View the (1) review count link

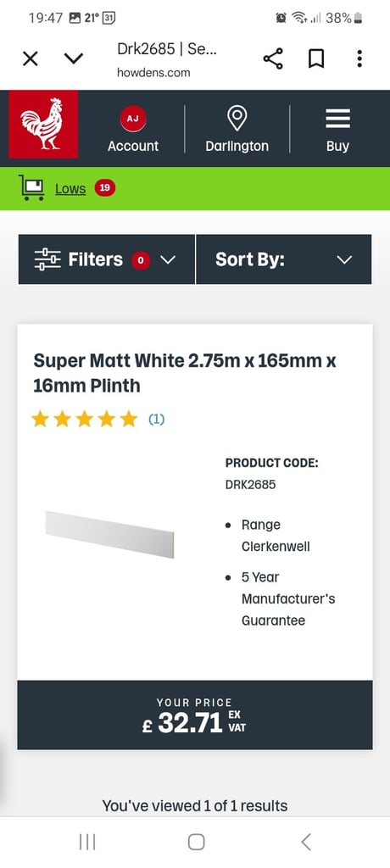156,420
